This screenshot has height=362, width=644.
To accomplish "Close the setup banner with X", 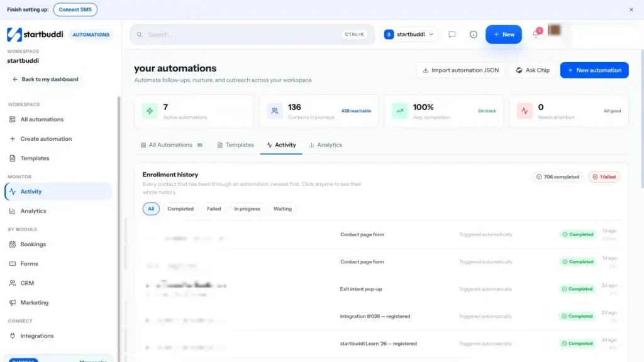I will click(x=631, y=9).
